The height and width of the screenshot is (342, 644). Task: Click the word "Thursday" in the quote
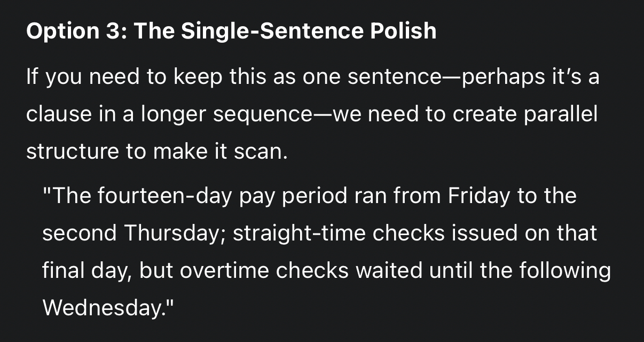176,234
